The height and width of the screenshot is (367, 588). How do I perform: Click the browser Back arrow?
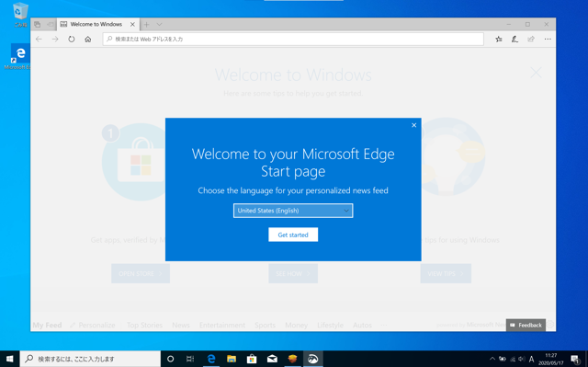tap(39, 39)
